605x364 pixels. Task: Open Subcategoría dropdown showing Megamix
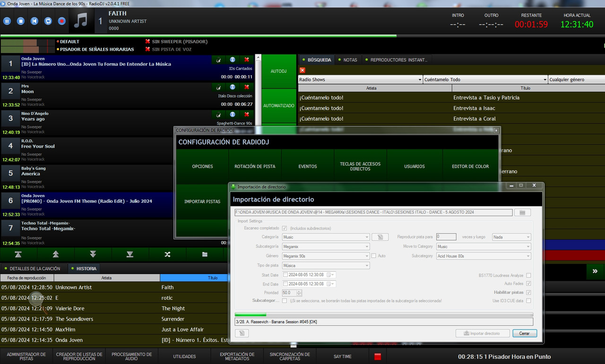(x=326, y=247)
